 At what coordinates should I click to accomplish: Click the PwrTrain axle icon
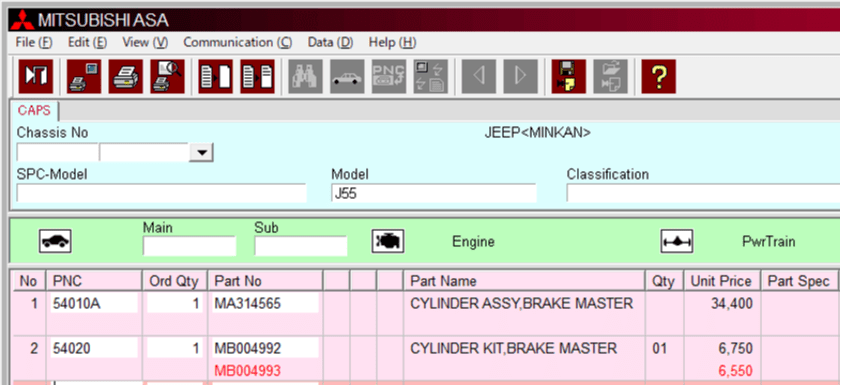pyautogui.click(x=677, y=241)
